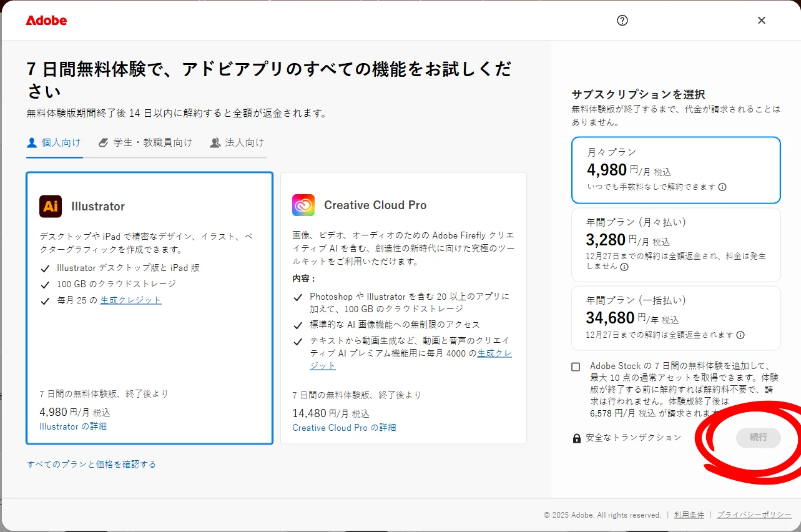Click the 続行 button
Viewport: 801px width, 532px height.
click(x=759, y=438)
